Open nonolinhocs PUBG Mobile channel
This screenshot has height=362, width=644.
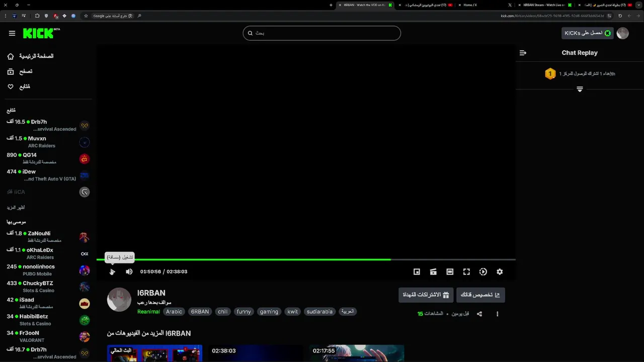[x=48, y=270]
